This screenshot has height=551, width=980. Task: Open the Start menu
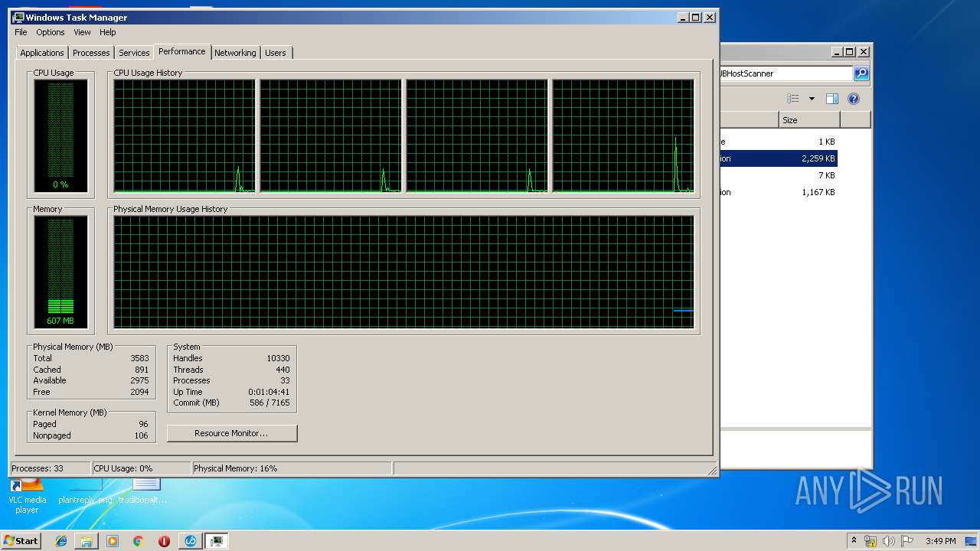coord(21,541)
